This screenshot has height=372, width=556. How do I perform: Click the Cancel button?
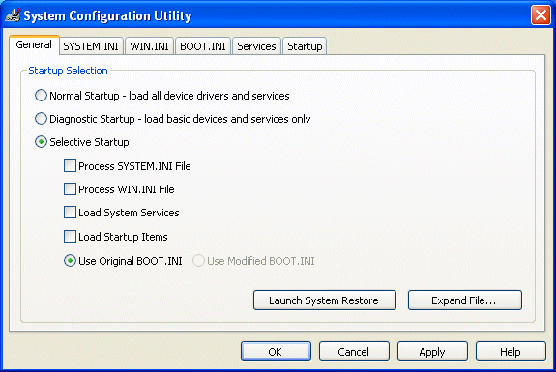click(x=354, y=351)
